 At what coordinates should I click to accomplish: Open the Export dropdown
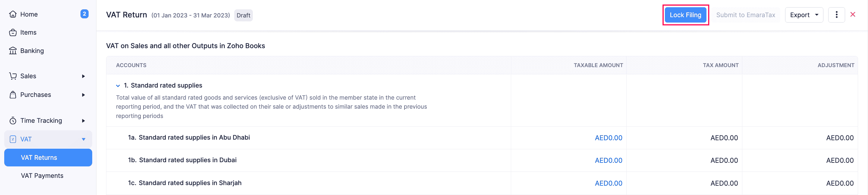(804, 15)
